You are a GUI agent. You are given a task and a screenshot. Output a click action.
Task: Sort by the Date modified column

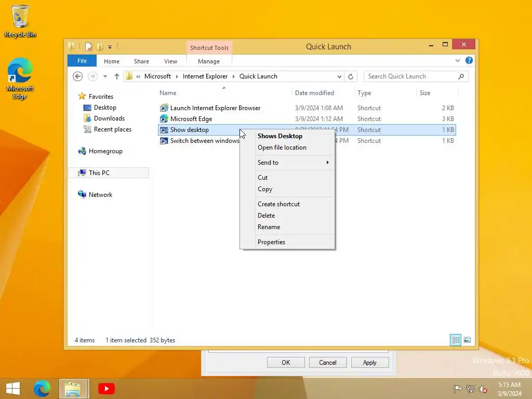click(323, 92)
